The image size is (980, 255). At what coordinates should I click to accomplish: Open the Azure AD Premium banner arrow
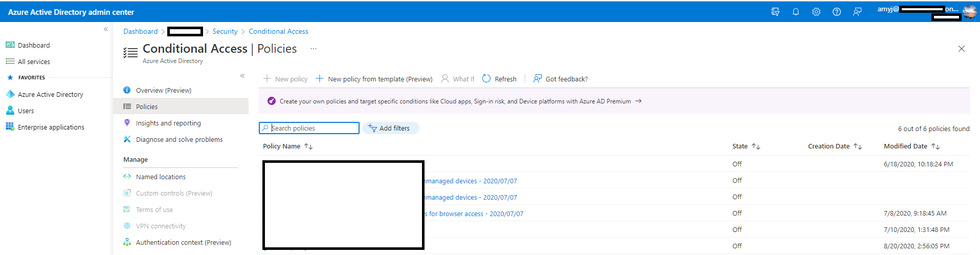click(638, 101)
